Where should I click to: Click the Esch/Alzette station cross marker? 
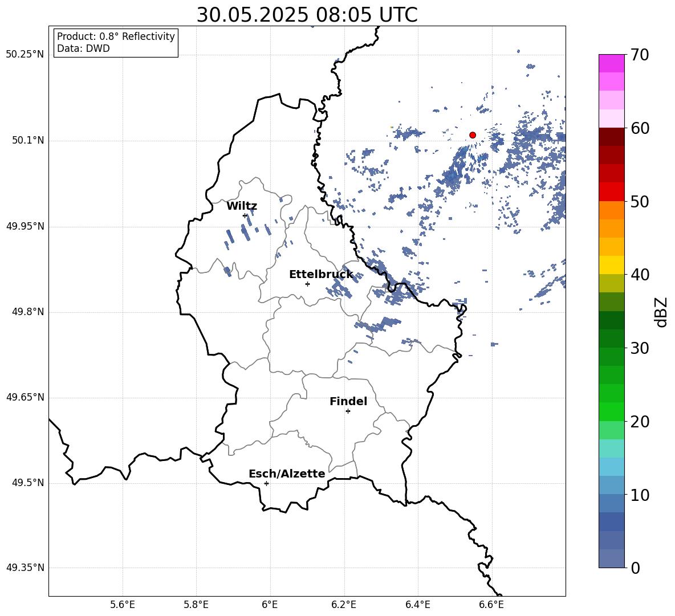266,483
